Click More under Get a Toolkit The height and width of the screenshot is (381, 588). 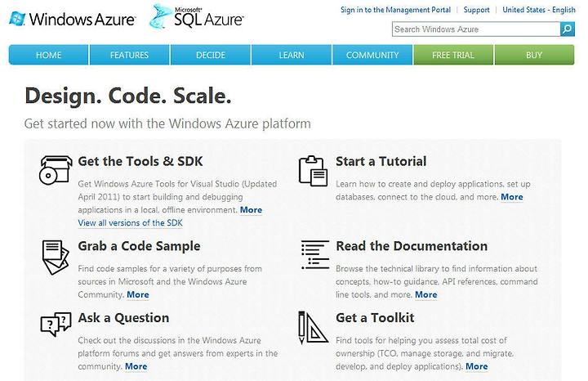click(x=477, y=366)
